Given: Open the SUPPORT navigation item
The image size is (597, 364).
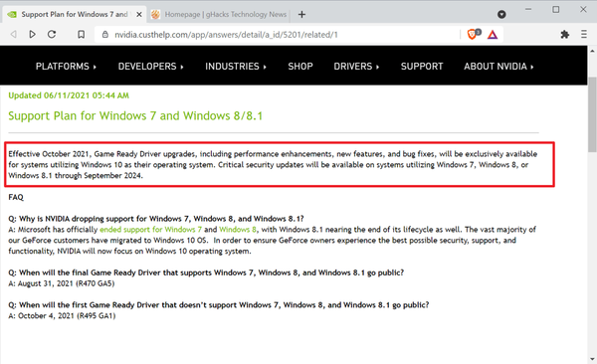Looking at the screenshot, I should [x=422, y=67].
